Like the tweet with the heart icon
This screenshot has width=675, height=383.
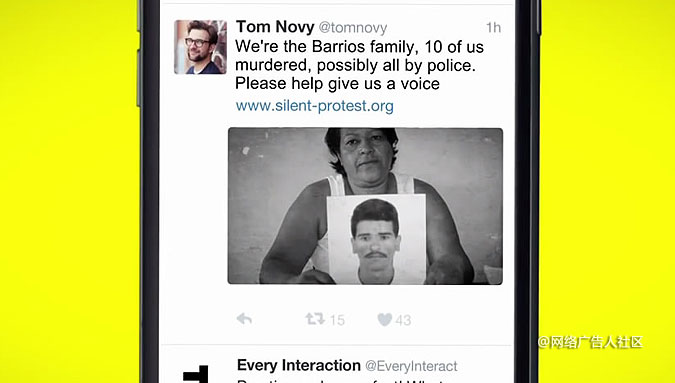385,319
